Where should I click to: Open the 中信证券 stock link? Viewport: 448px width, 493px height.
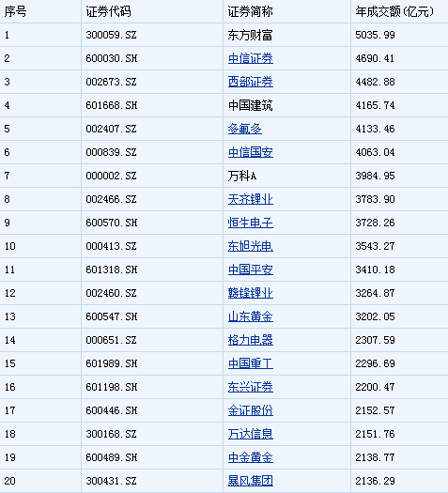click(251, 58)
